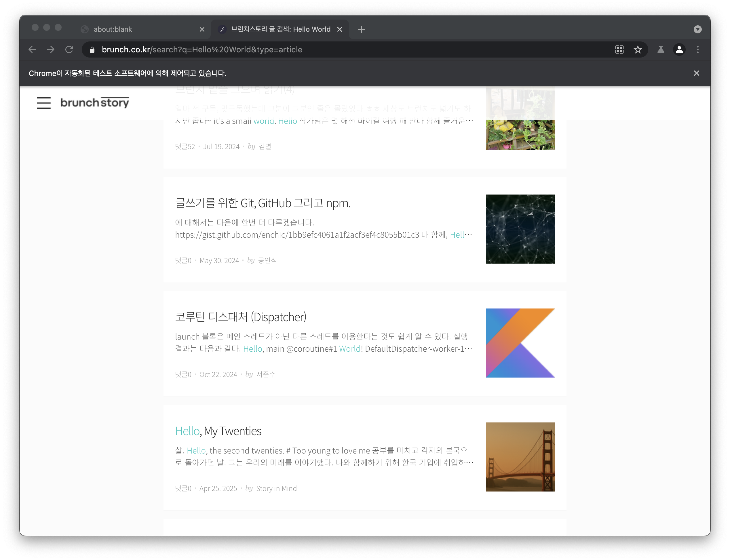Bookmark this page with star icon
Viewport: 730px width, 560px height.
[x=638, y=50]
